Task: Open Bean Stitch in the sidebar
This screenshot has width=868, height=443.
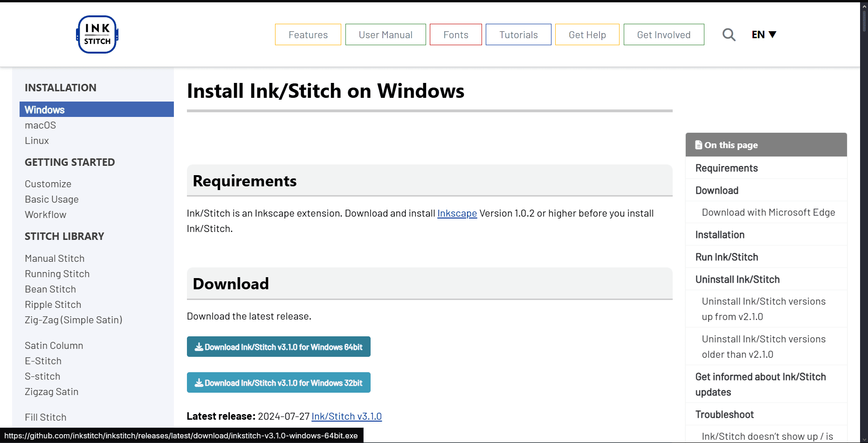Action: coord(50,289)
